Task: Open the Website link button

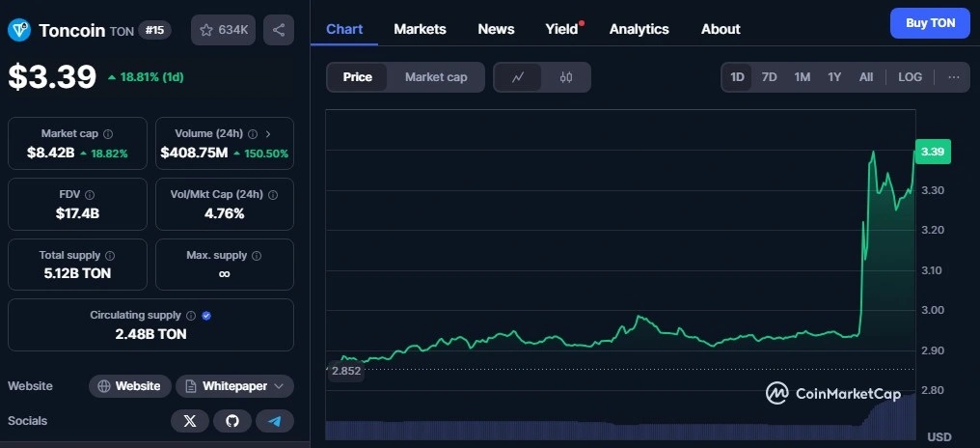Action: [x=130, y=386]
